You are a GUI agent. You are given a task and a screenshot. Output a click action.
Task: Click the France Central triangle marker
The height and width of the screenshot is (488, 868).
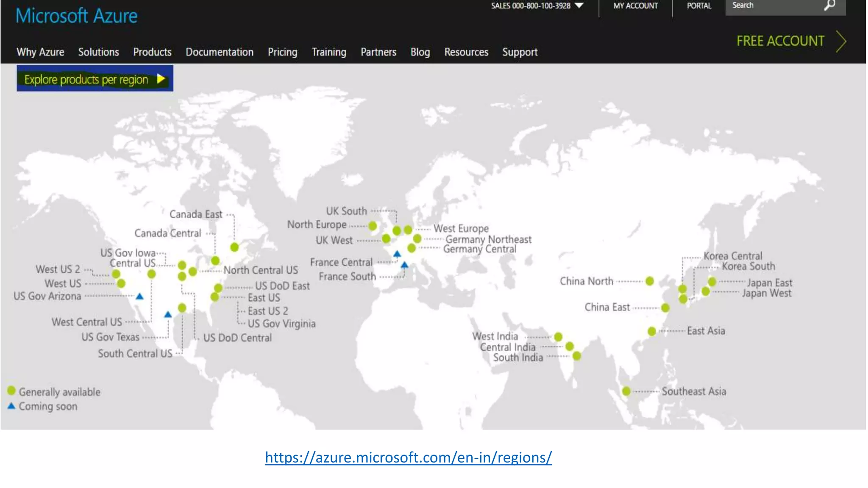(397, 254)
